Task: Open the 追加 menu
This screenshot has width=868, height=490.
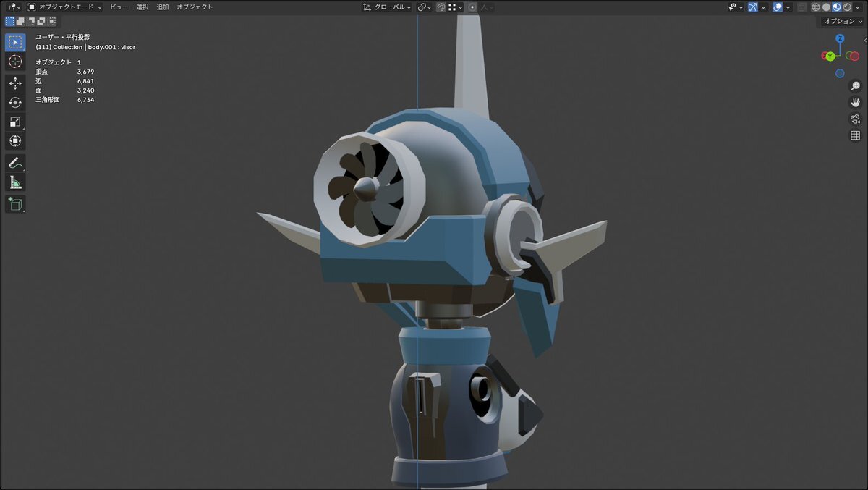Action: coord(163,7)
